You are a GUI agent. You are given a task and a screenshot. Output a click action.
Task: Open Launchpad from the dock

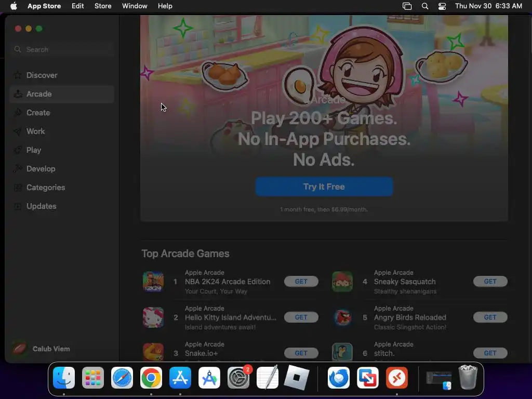coord(93,378)
